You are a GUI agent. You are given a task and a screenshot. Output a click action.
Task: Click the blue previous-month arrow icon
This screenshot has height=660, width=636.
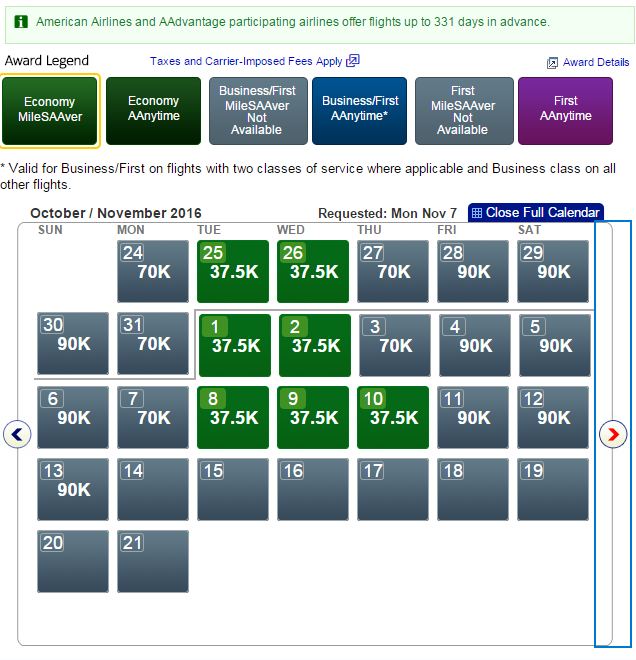(18, 434)
